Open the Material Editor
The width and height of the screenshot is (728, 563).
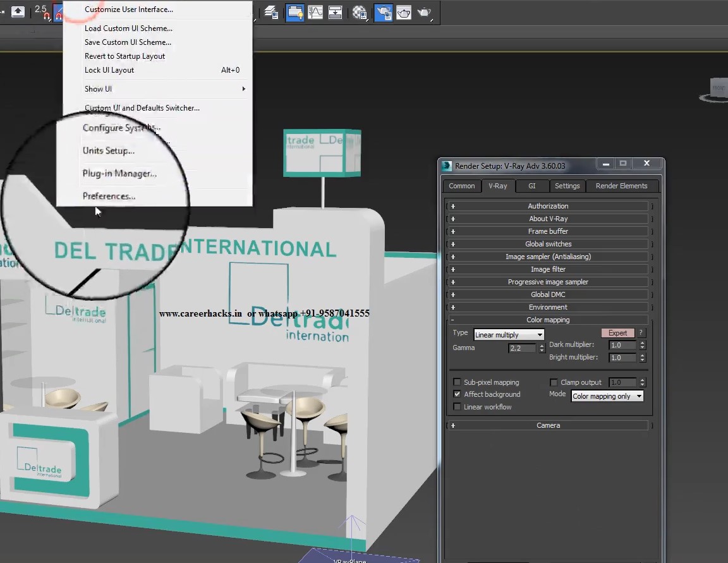(358, 13)
